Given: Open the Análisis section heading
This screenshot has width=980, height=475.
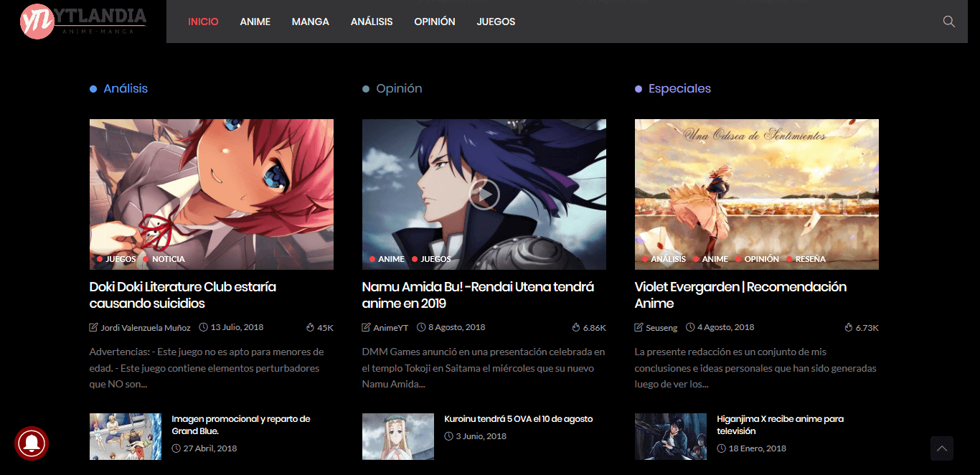Looking at the screenshot, I should pyautogui.click(x=126, y=88).
